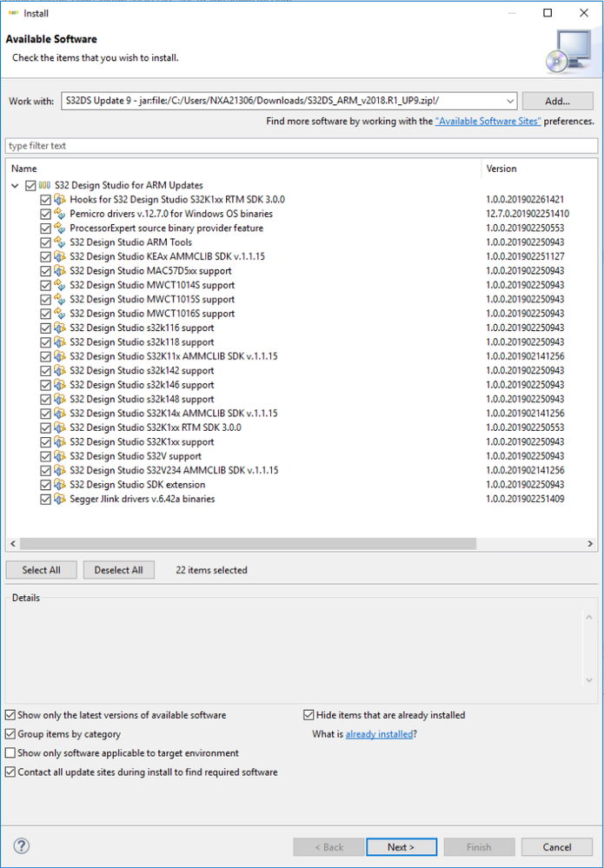
Task: Click icon beside MWCT1015S support
Action: point(60,300)
